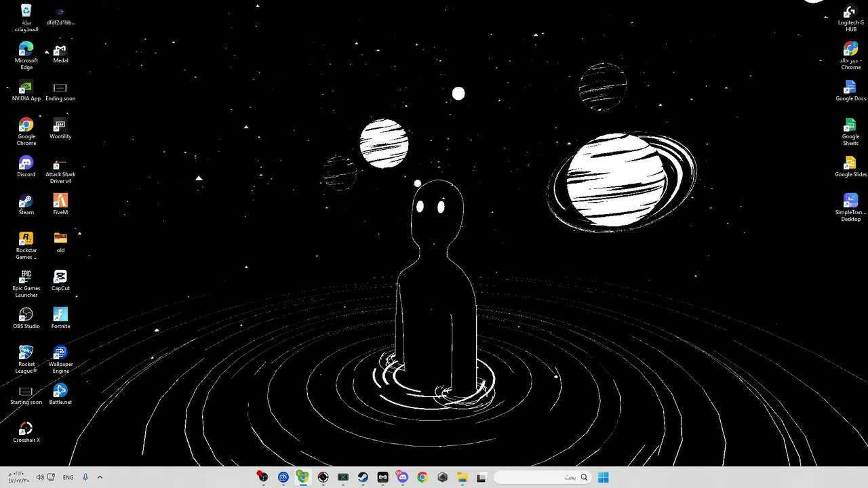Open the dfdf2d1bb... file on the desktop
Image resolution: width=868 pixels, height=488 pixels.
tap(60, 15)
